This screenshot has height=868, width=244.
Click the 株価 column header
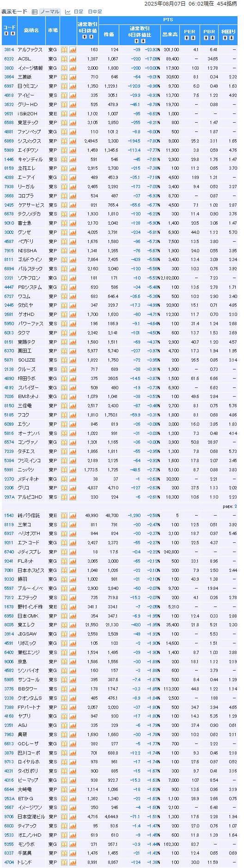(x=109, y=34)
